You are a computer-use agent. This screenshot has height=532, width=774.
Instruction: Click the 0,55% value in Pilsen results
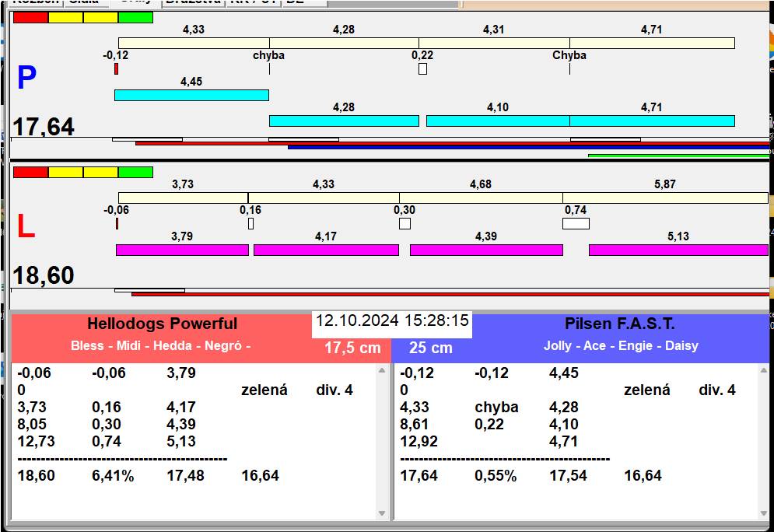pyautogui.click(x=496, y=476)
